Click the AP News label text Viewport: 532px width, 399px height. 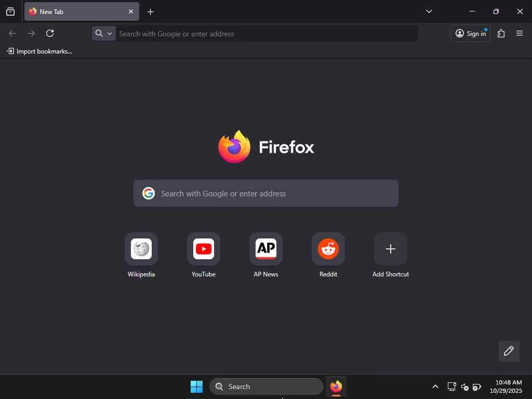pos(266,274)
